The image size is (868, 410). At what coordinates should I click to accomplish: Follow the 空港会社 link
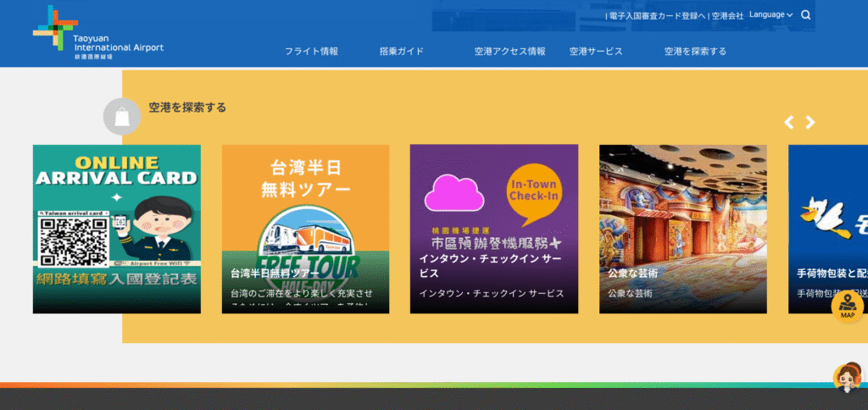point(727,16)
